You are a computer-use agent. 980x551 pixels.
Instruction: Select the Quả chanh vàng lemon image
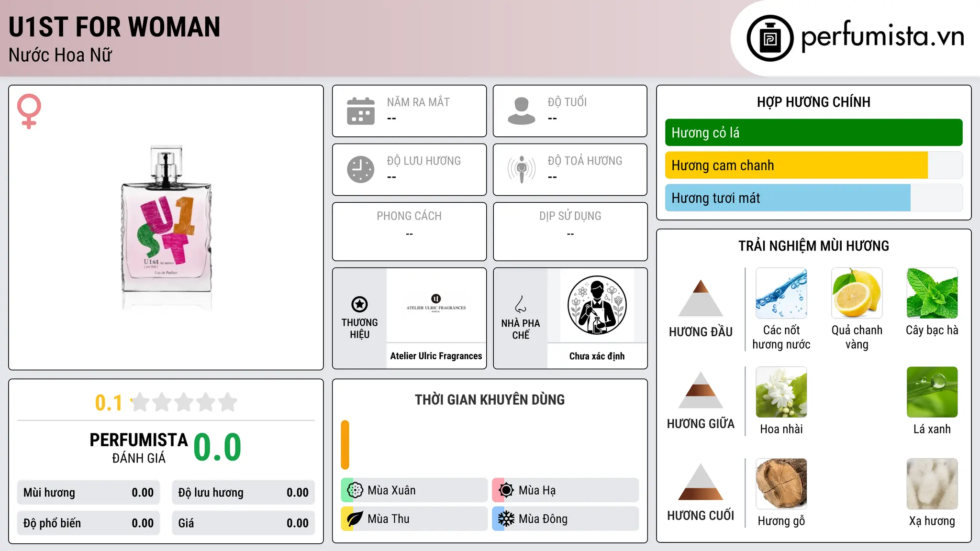(857, 293)
